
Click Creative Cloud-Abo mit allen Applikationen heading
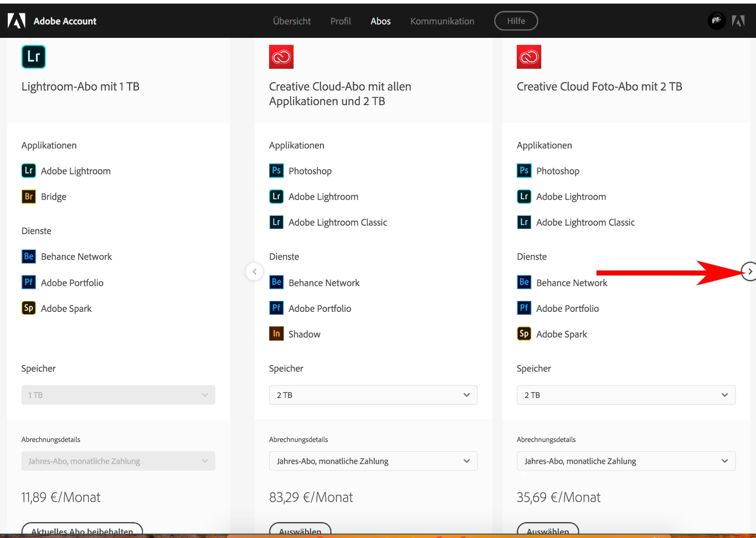point(340,94)
